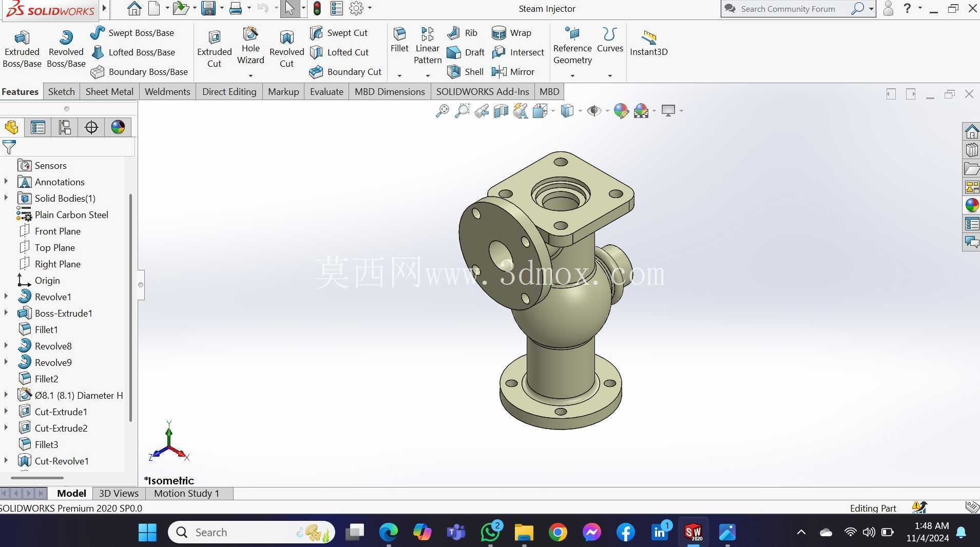The image size is (980, 547).
Task: Select Top Plane in feature tree
Action: pos(55,248)
